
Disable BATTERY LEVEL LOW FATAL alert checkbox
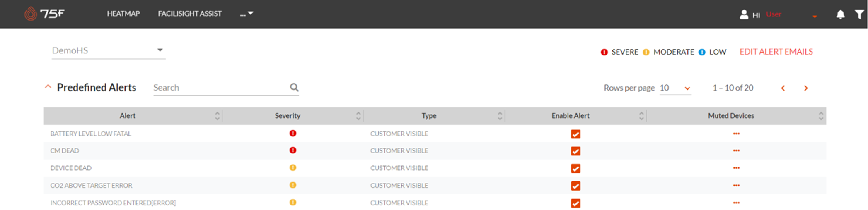click(575, 134)
